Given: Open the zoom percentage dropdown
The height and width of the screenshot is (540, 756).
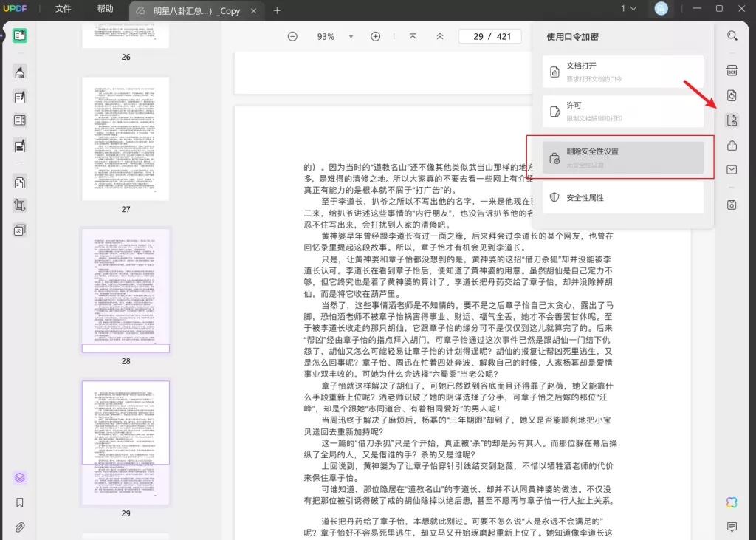Looking at the screenshot, I should point(351,37).
